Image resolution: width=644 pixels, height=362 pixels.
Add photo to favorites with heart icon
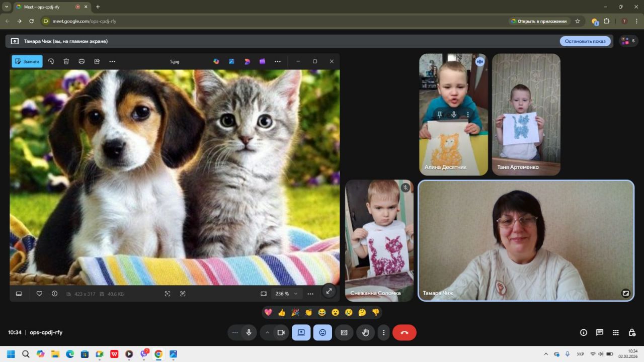[39, 294]
